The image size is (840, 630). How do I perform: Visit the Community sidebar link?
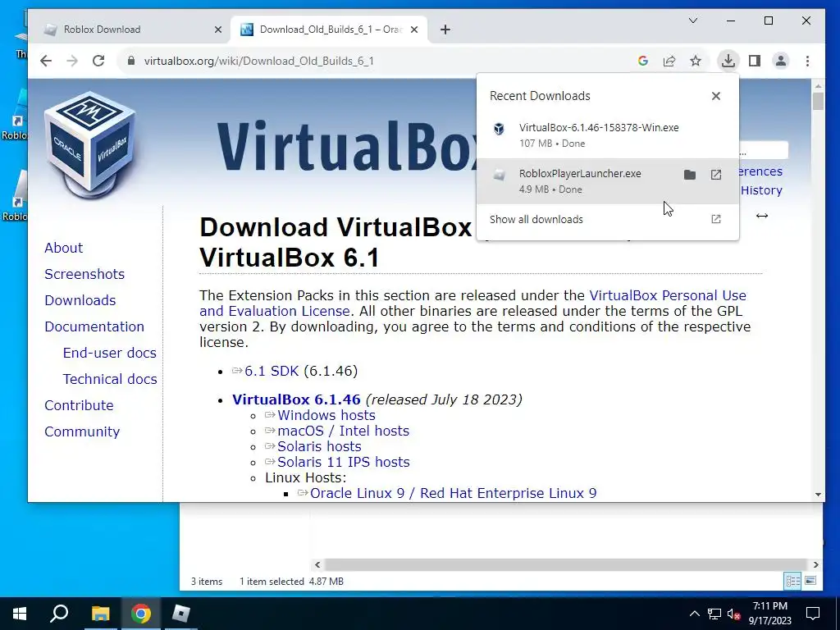(82, 431)
